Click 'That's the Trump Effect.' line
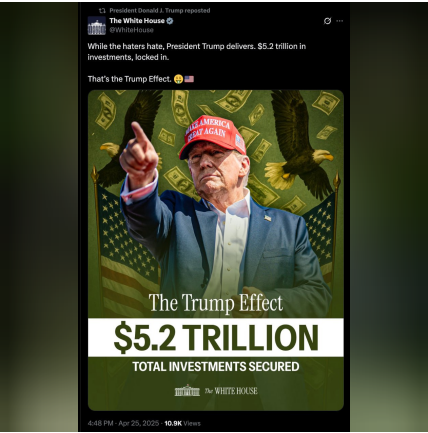This screenshot has width=428, height=433. click(x=129, y=79)
